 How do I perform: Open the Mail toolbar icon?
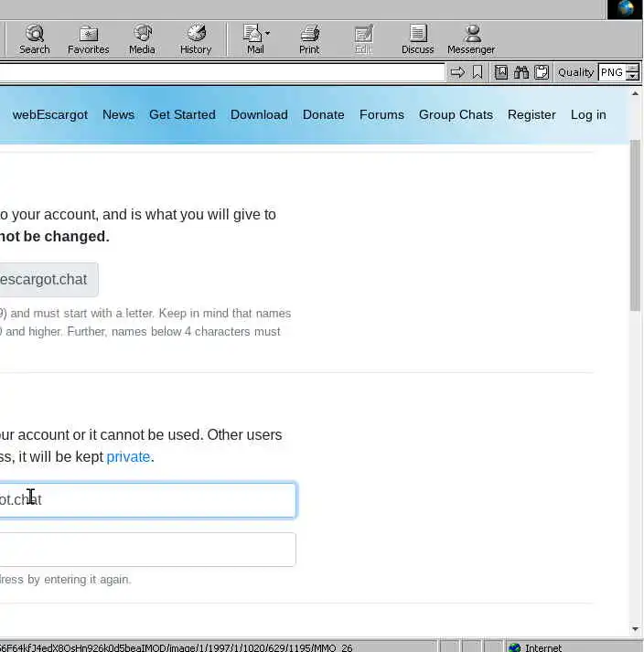pyautogui.click(x=253, y=39)
